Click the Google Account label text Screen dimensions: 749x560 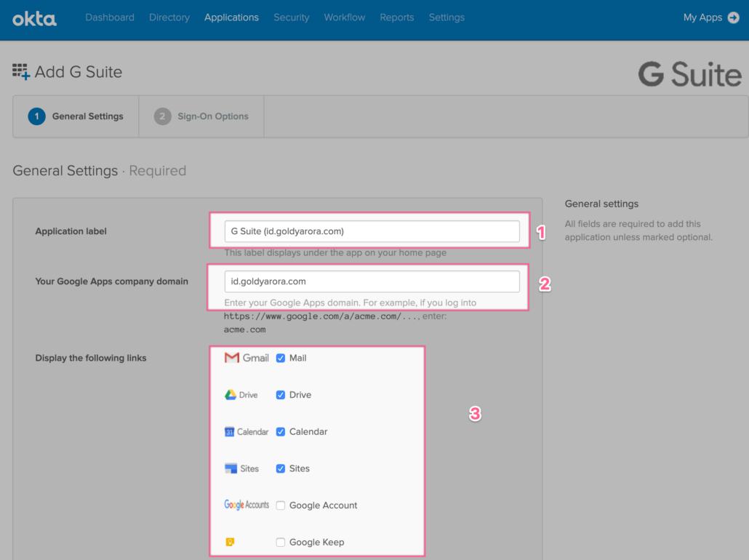coord(324,505)
